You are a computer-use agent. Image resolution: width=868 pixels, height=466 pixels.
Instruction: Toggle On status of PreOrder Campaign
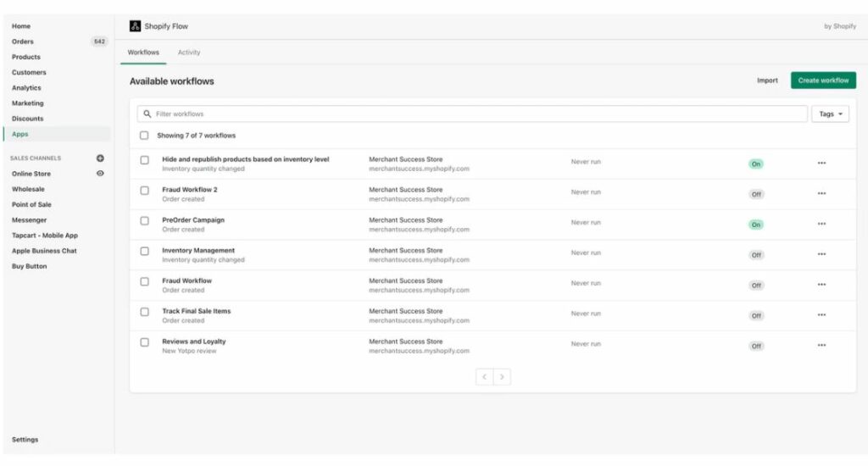point(755,225)
